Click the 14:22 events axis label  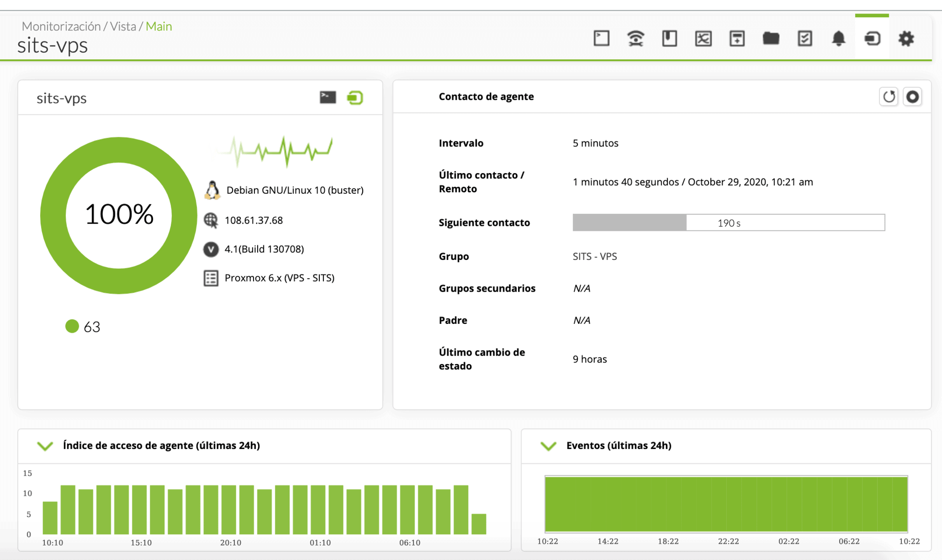(608, 541)
